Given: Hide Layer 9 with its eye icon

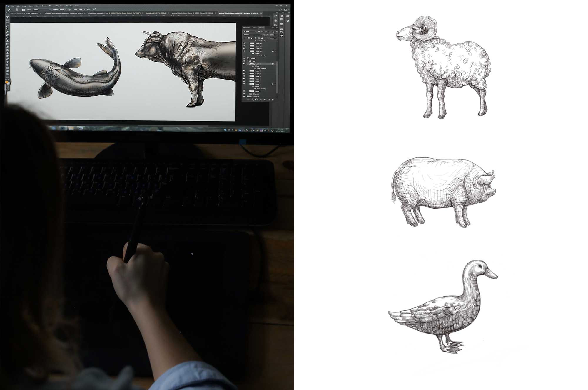Looking at the screenshot, I should point(244,71).
